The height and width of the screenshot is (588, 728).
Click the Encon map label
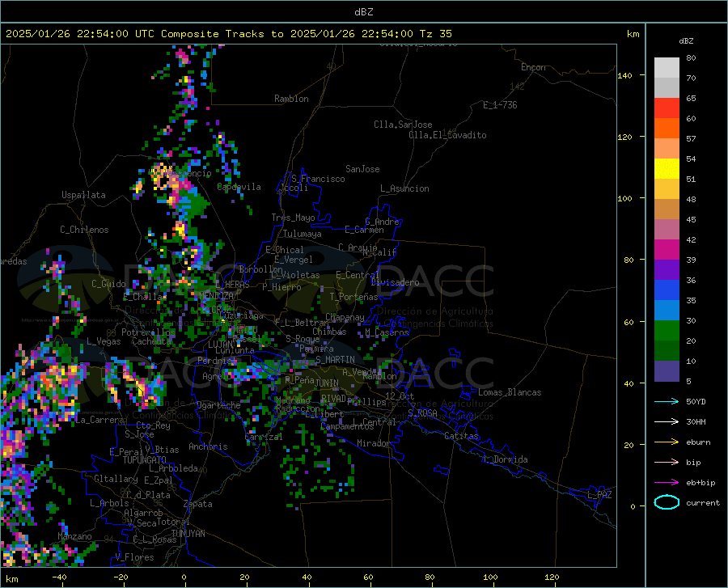533,67
